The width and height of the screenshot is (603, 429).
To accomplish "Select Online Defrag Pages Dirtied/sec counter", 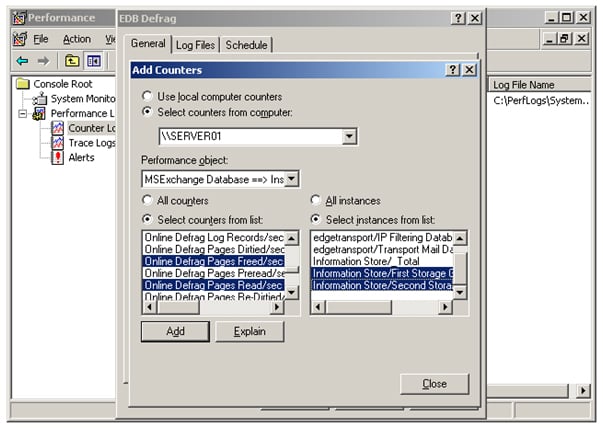I will click(x=214, y=249).
